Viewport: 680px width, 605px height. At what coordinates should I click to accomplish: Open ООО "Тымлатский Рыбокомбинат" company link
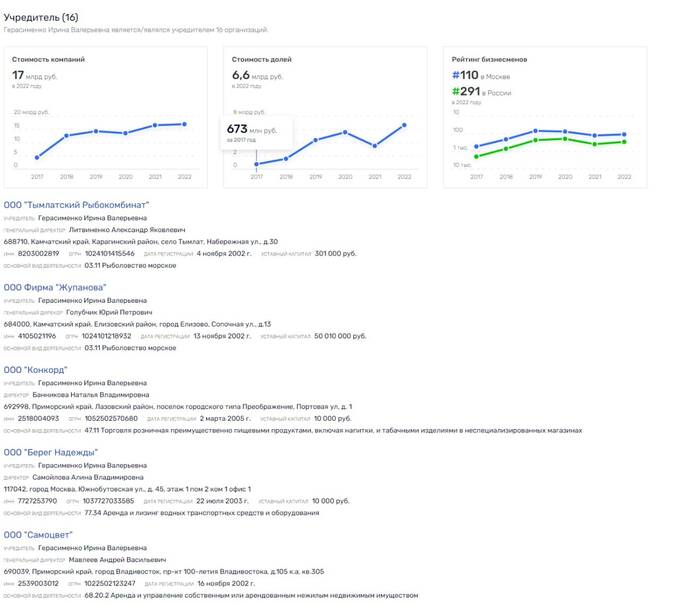[x=76, y=205]
